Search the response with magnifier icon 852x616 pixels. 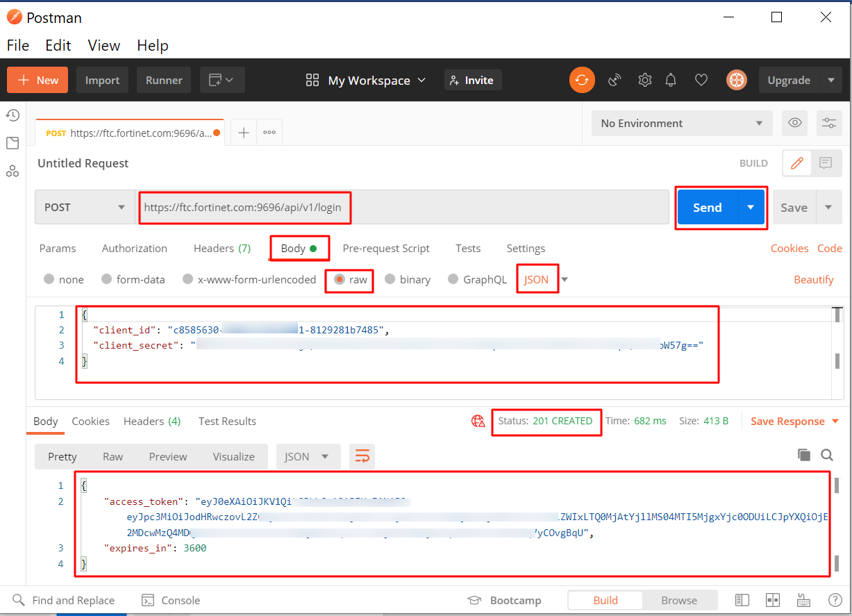click(827, 455)
